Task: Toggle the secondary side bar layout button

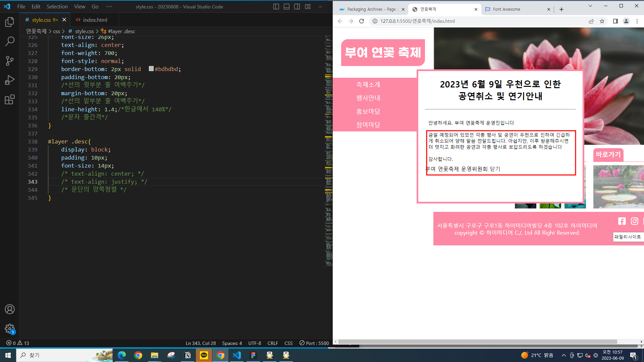Action: click(x=297, y=7)
